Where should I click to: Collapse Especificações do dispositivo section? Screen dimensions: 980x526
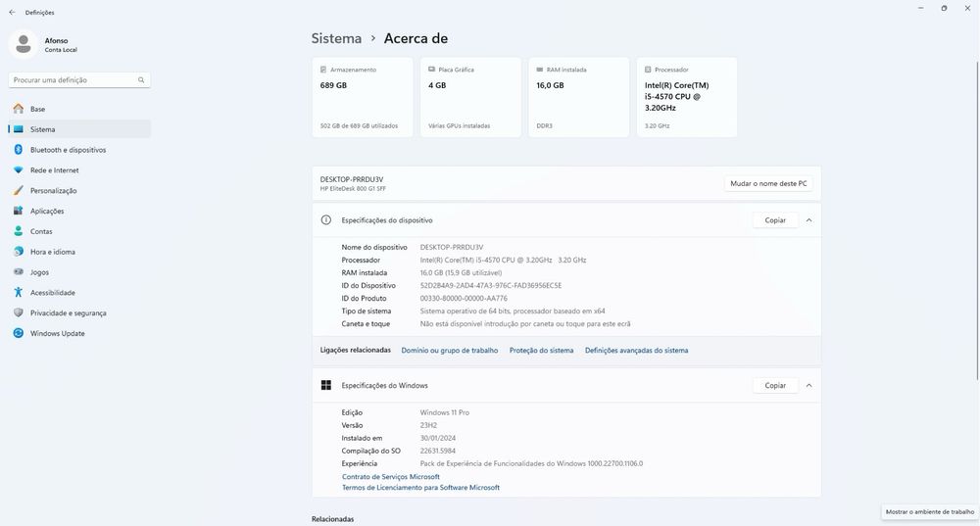point(808,220)
